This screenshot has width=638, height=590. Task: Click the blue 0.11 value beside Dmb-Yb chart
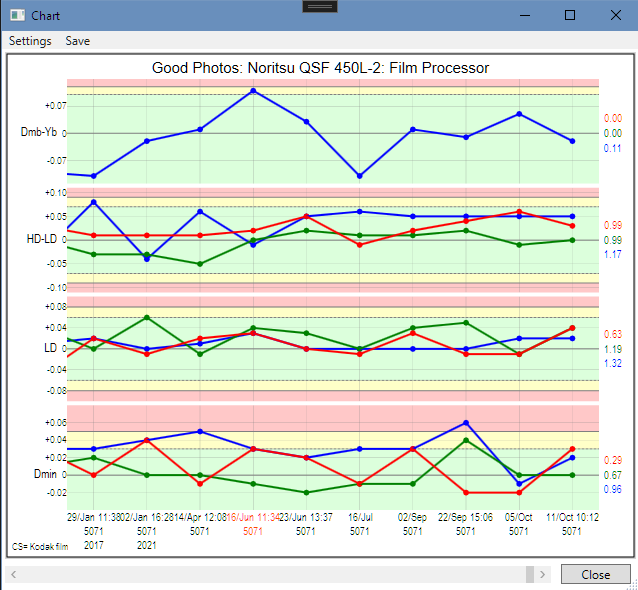click(612, 148)
